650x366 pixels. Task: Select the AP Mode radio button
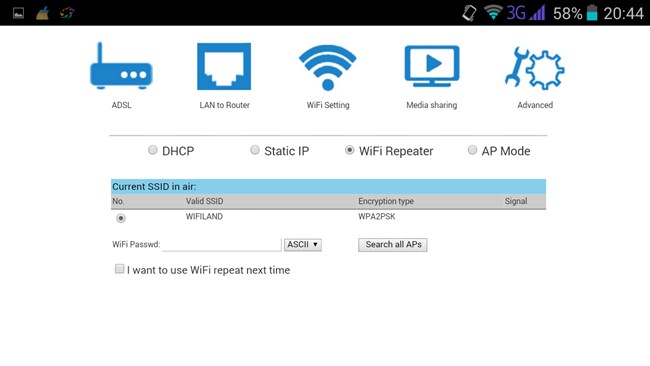tap(472, 150)
